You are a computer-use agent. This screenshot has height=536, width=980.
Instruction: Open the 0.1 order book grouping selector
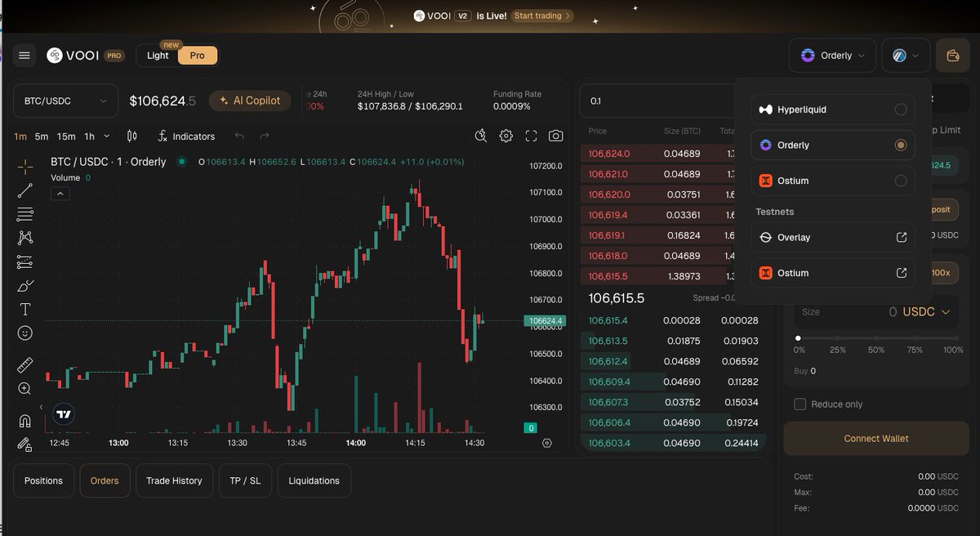click(x=657, y=101)
